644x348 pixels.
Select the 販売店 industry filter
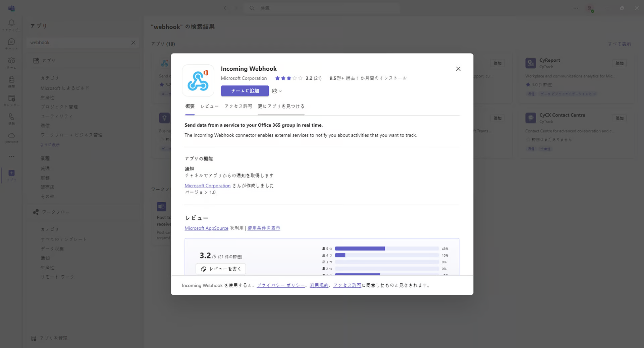coord(47,187)
